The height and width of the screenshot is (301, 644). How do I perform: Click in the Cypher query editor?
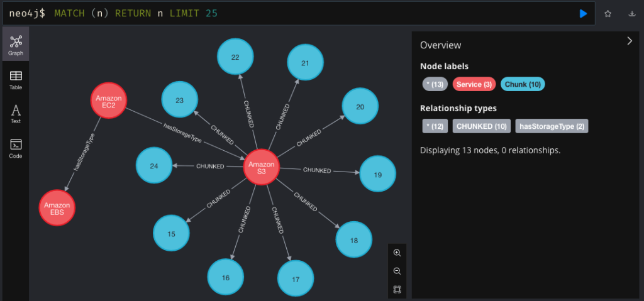(299, 14)
